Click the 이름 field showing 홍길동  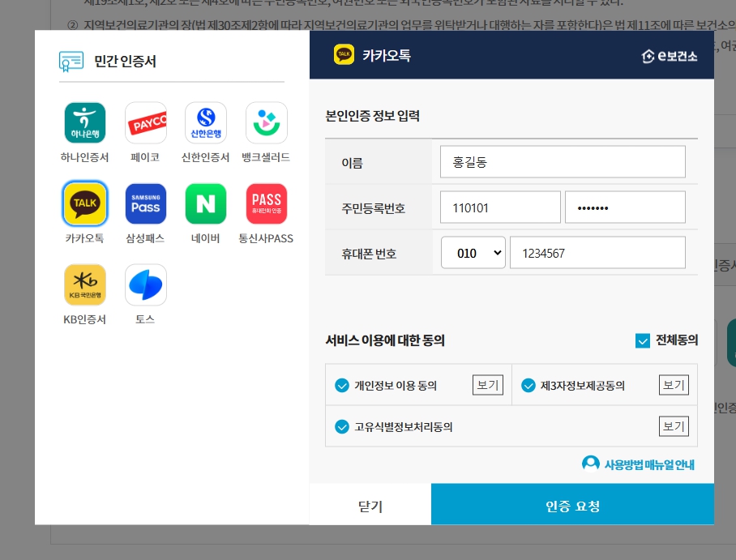(x=563, y=161)
